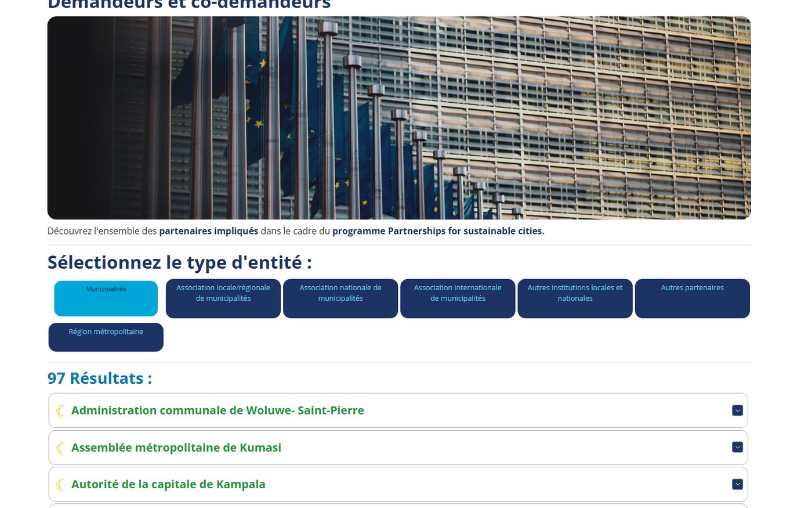Select the Municipalités entity filter
Viewport: 812px width, 508px height.
(106, 298)
